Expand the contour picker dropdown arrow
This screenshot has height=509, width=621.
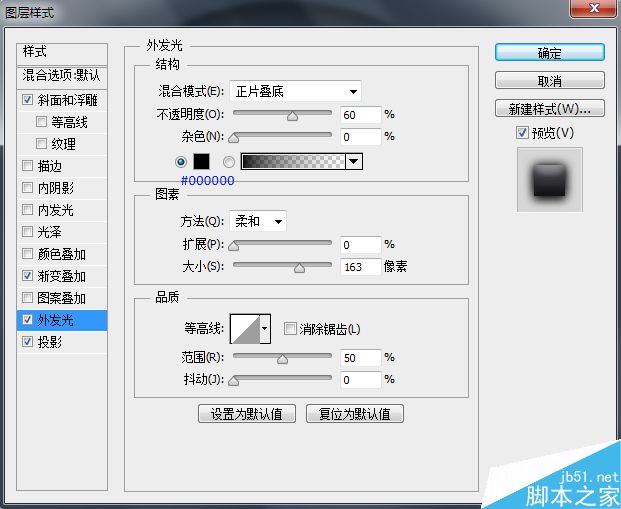point(265,329)
